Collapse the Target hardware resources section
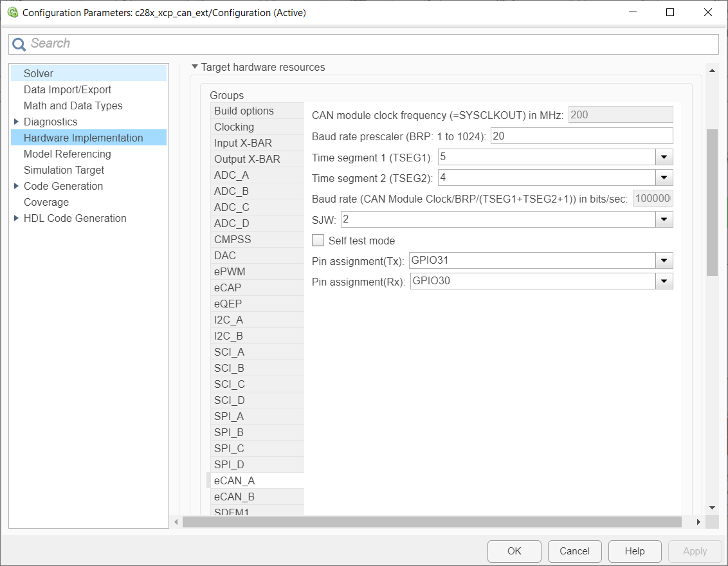Viewport: 728px width, 566px height. point(194,67)
